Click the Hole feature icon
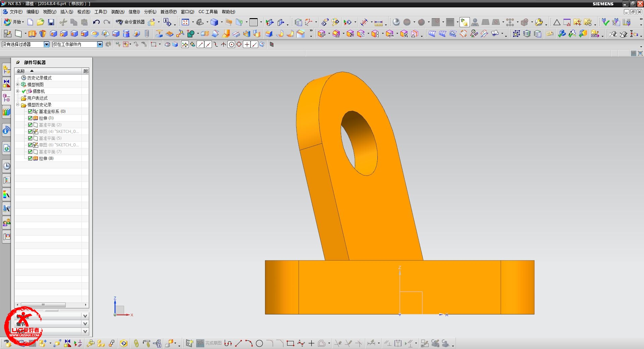The image size is (644, 349). coord(53,34)
